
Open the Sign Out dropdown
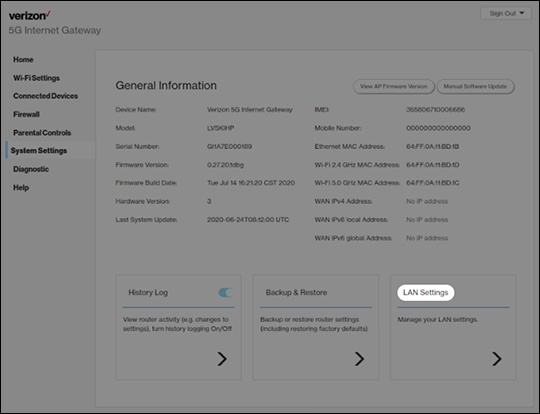pyautogui.click(x=506, y=13)
